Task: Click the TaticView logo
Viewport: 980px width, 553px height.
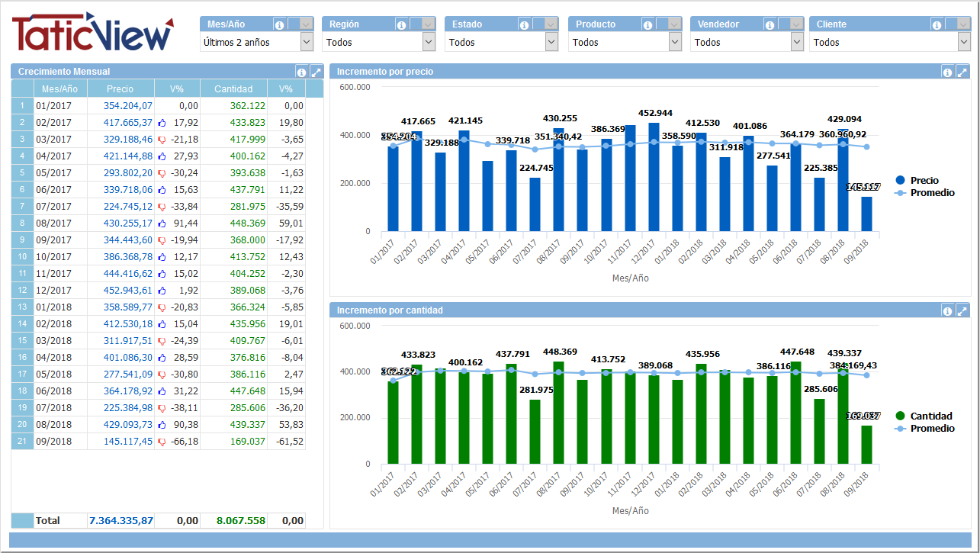Action: point(92,34)
